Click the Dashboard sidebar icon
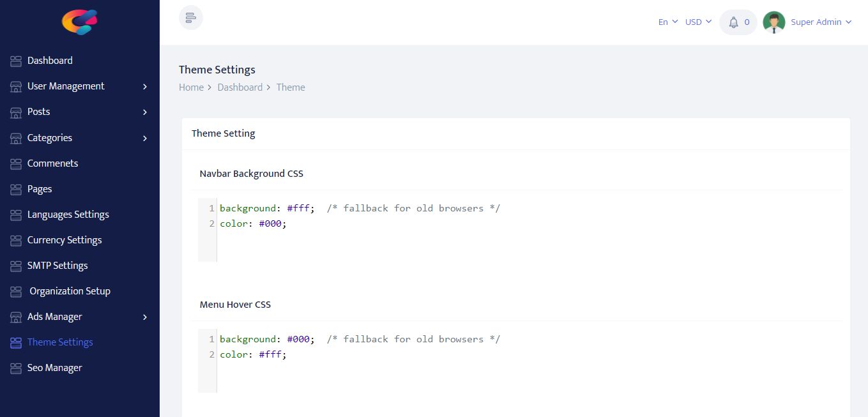This screenshot has width=868, height=417. (16, 61)
